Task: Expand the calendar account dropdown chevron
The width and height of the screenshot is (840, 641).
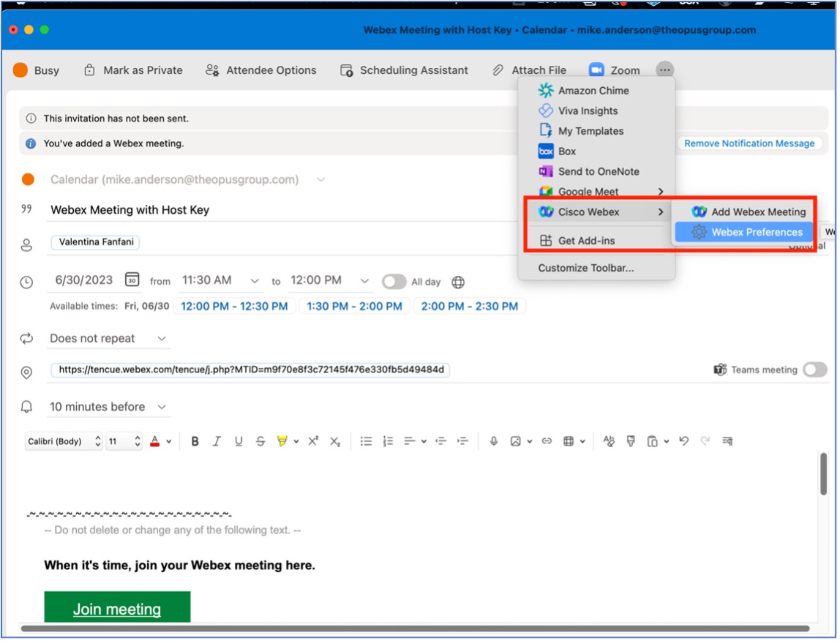Action: 321,179
